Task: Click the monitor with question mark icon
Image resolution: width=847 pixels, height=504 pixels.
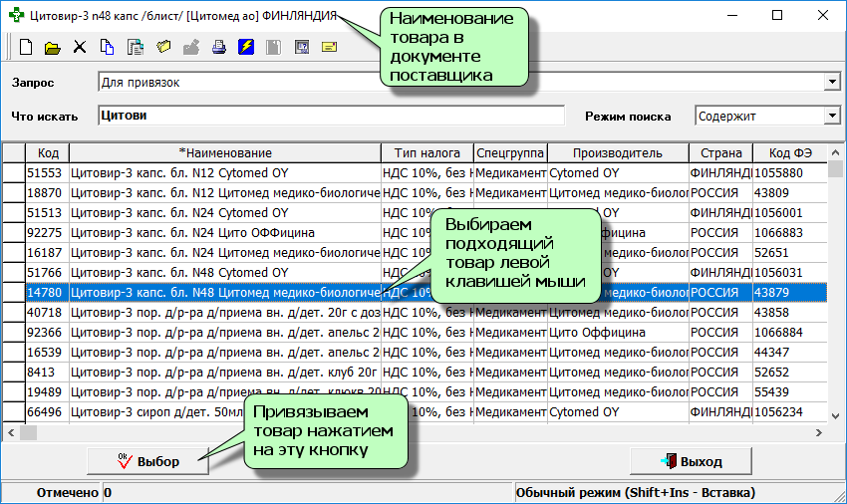Action: 301,47
